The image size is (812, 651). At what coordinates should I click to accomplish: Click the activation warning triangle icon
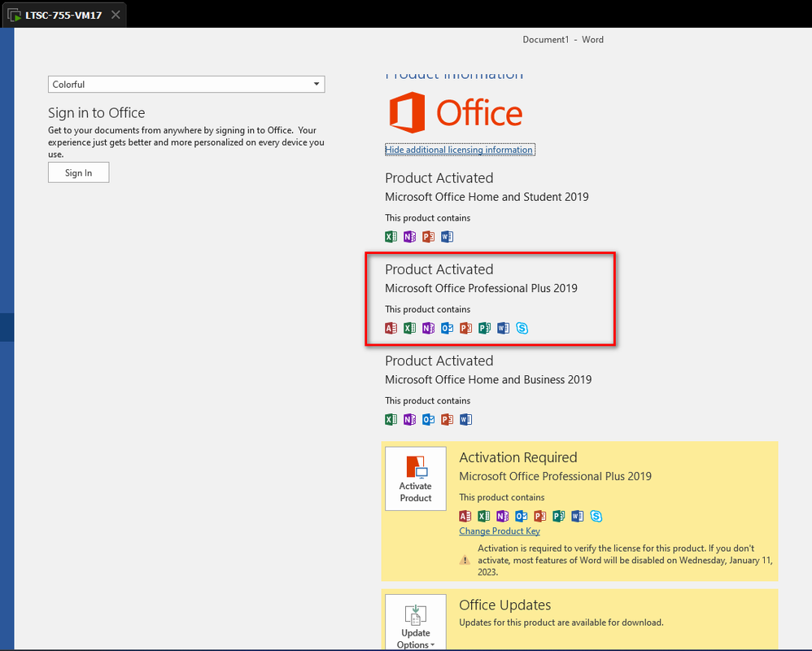[465, 560]
